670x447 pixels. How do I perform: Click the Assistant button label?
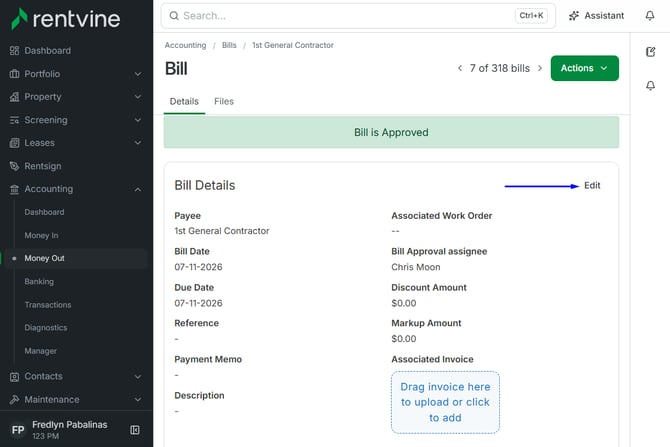[x=604, y=16]
